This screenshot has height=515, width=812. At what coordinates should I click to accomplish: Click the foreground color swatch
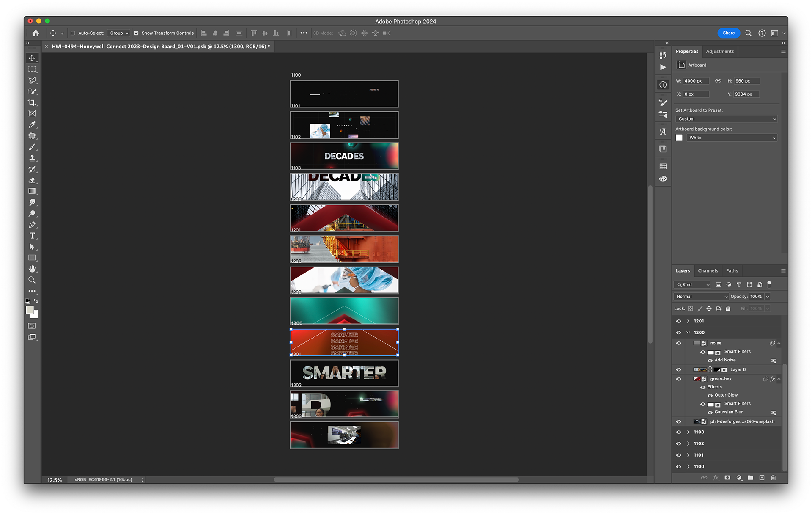(30, 310)
